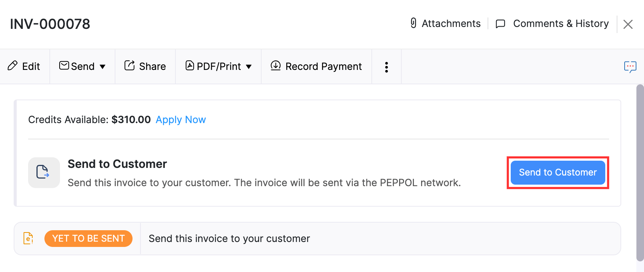The image size is (644, 272).
Task: Select the Record Payment icon
Action: click(x=276, y=66)
